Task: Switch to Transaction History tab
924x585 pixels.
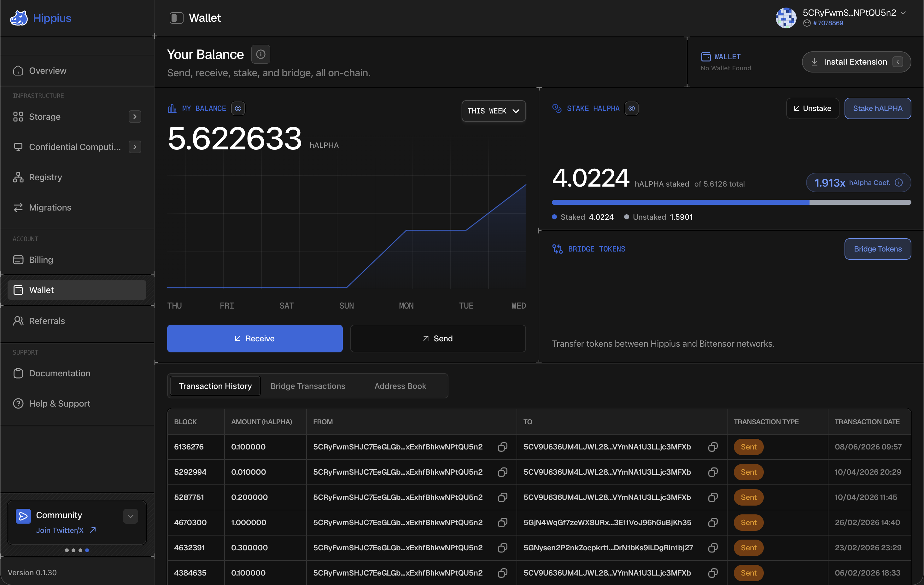Action: click(215, 386)
